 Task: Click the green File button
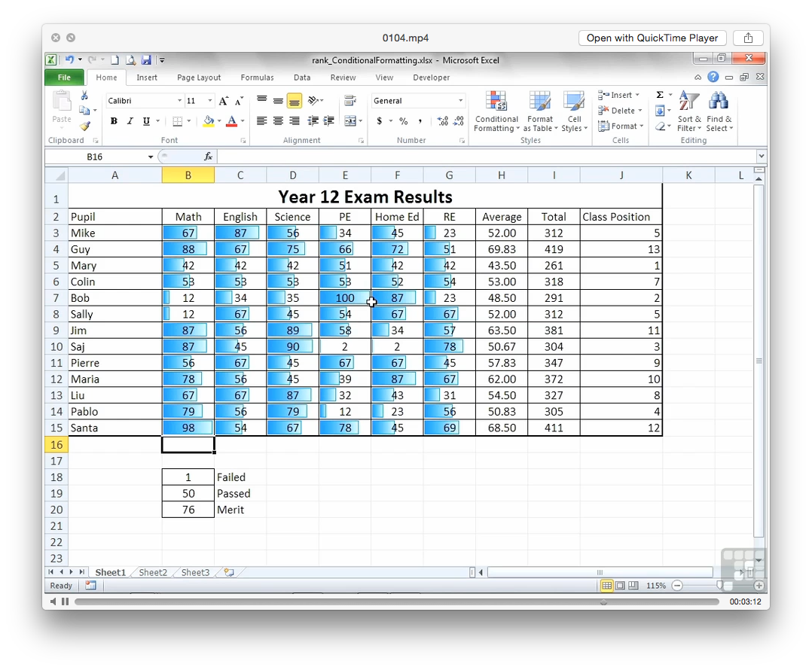pyautogui.click(x=64, y=78)
